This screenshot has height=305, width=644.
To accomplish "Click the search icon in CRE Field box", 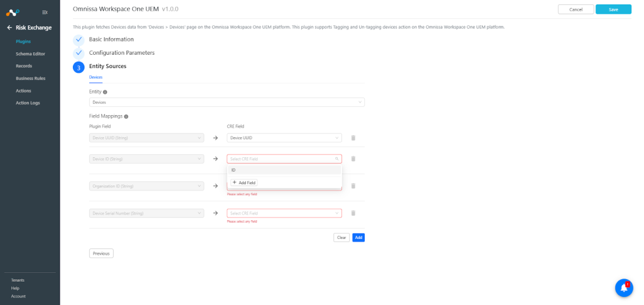I will pos(337,159).
